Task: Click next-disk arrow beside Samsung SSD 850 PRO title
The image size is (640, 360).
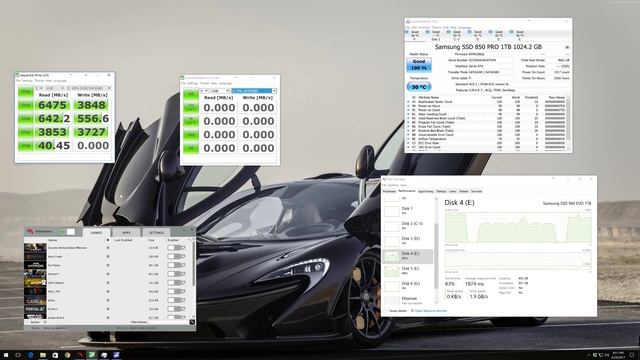Action: pos(567,47)
